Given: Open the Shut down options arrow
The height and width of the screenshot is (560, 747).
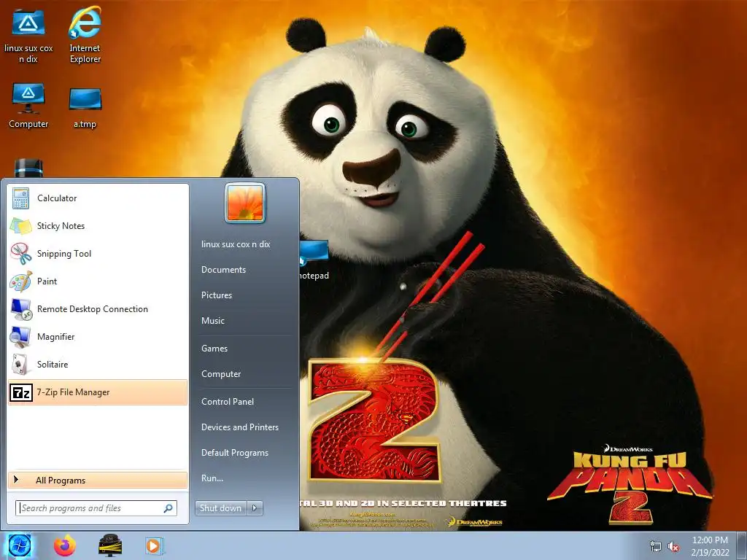Looking at the screenshot, I should click(x=255, y=508).
